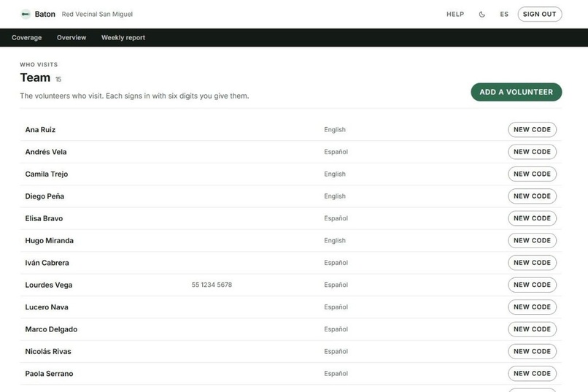Open the Help link
The height and width of the screenshot is (392, 588).
455,15
